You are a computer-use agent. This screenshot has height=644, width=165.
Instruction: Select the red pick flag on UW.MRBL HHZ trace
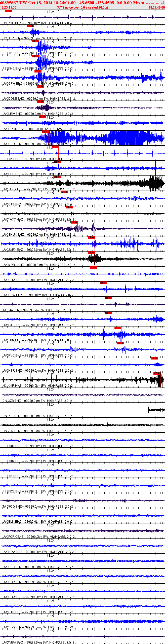pos(91,253)
